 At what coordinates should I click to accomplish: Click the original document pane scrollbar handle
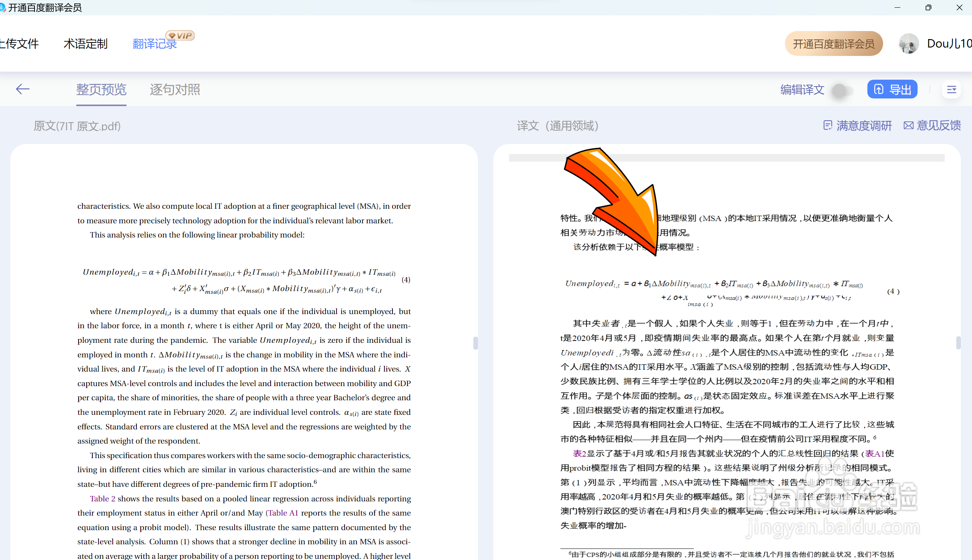476,343
